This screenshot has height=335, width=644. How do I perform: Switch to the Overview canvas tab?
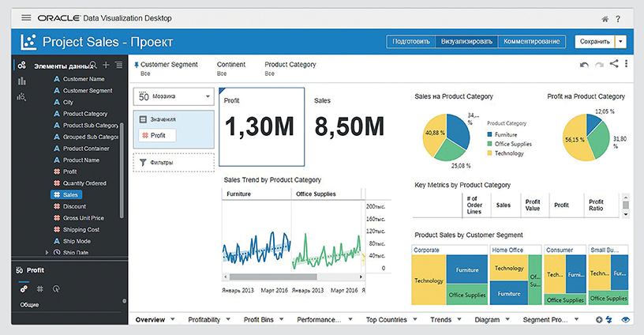coord(150,319)
